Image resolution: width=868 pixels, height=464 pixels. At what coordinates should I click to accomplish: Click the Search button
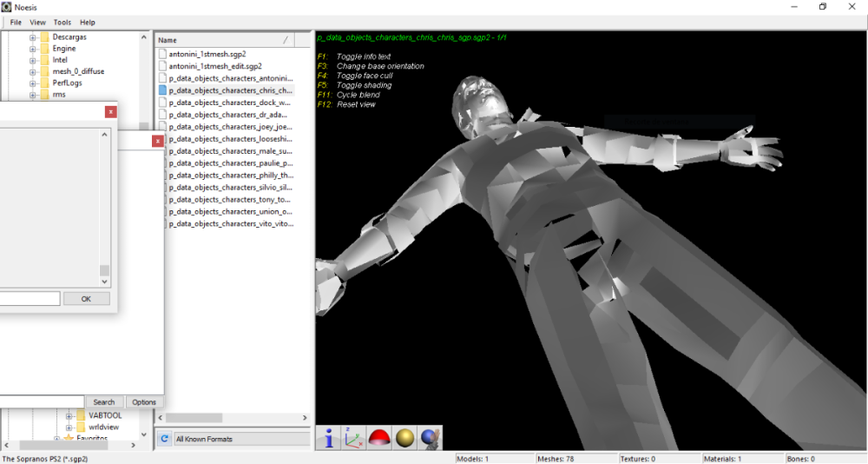(x=104, y=402)
